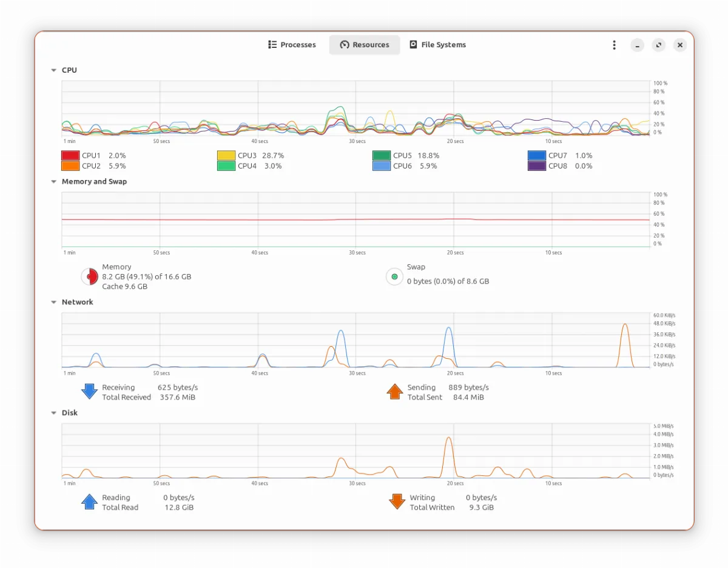728x568 pixels.
Task: Collapse the Memory and Swap section
Action: 53,181
